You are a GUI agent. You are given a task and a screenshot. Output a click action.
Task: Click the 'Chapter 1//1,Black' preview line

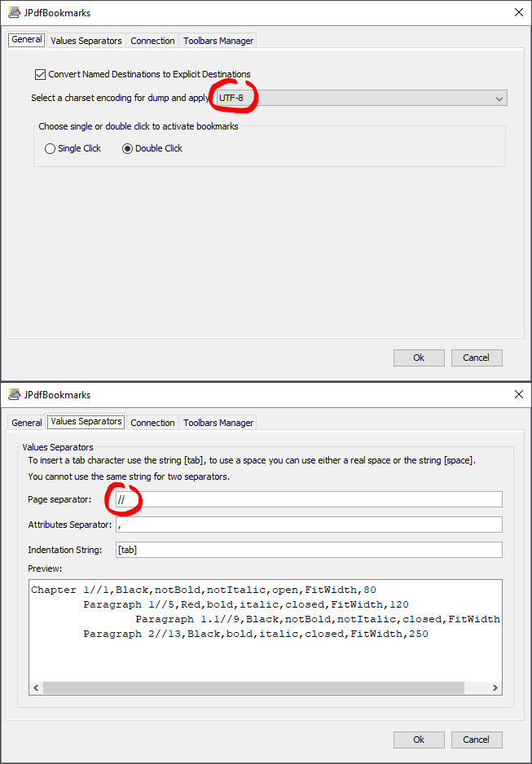point(204,590)
